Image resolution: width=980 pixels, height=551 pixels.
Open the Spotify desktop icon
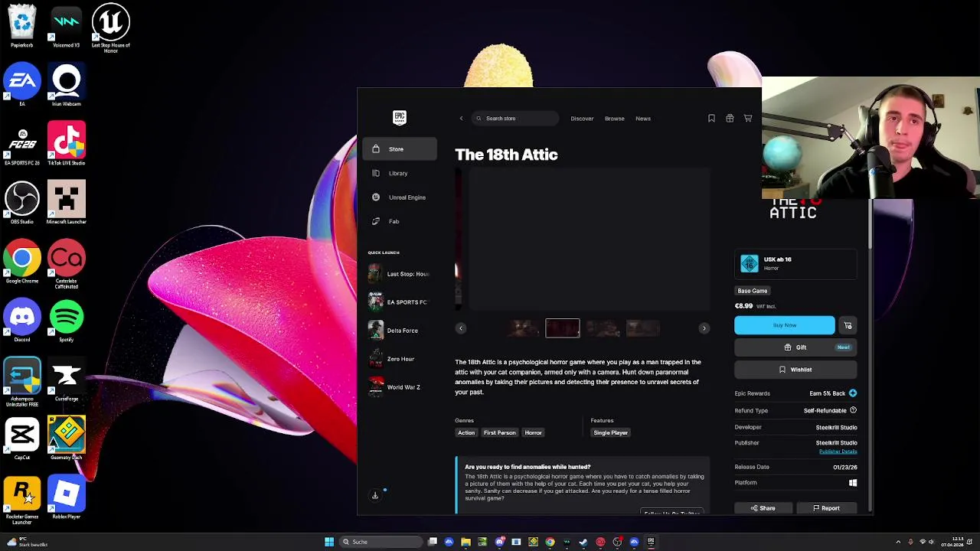tap(67, 321)
